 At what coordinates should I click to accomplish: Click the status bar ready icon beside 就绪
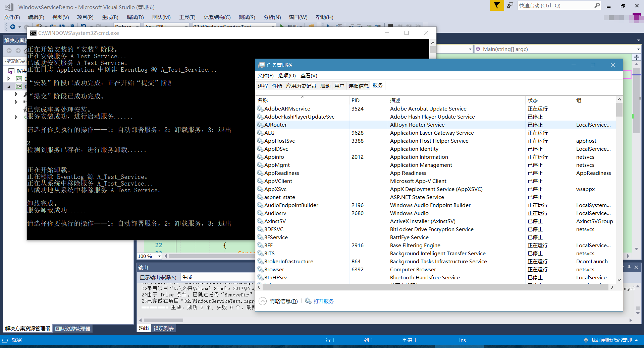coord(5,340)
